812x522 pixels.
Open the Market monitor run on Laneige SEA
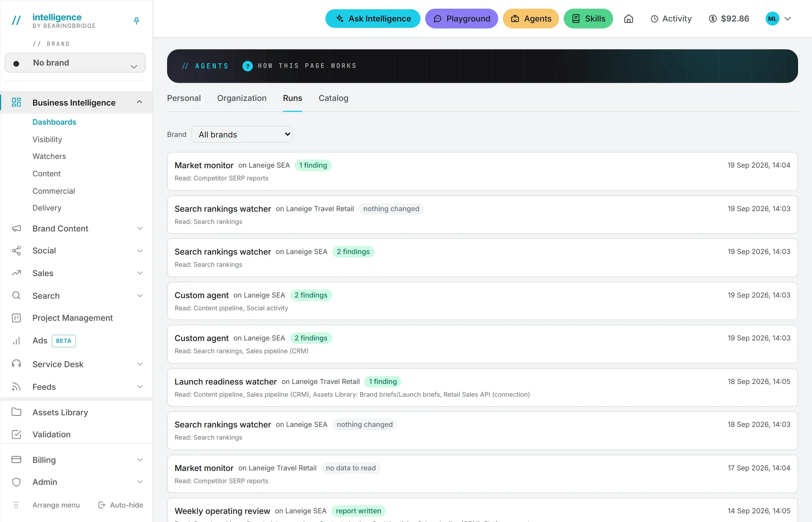pyautogui.click(x=482, y=171)
